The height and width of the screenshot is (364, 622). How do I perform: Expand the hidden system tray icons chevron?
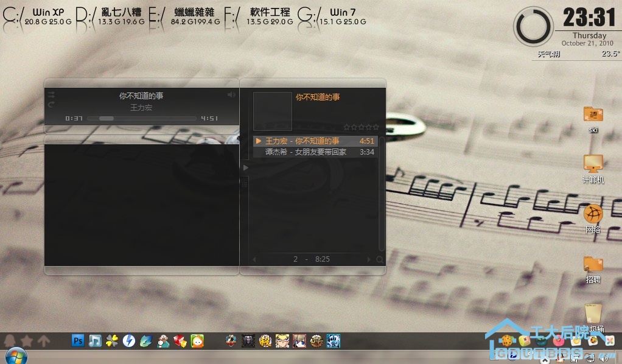pyautogui.click(x=545, y=360)
